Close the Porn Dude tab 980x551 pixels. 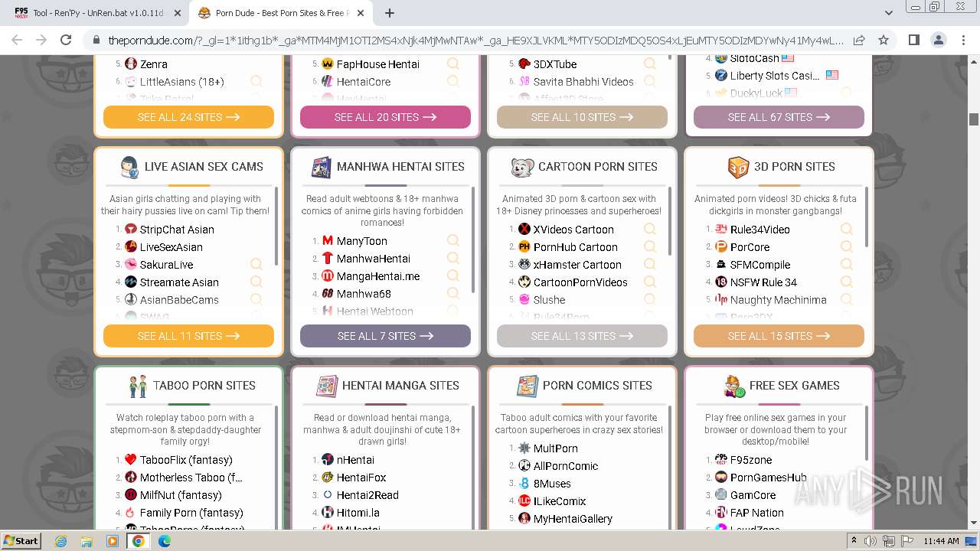coord(361,13)
